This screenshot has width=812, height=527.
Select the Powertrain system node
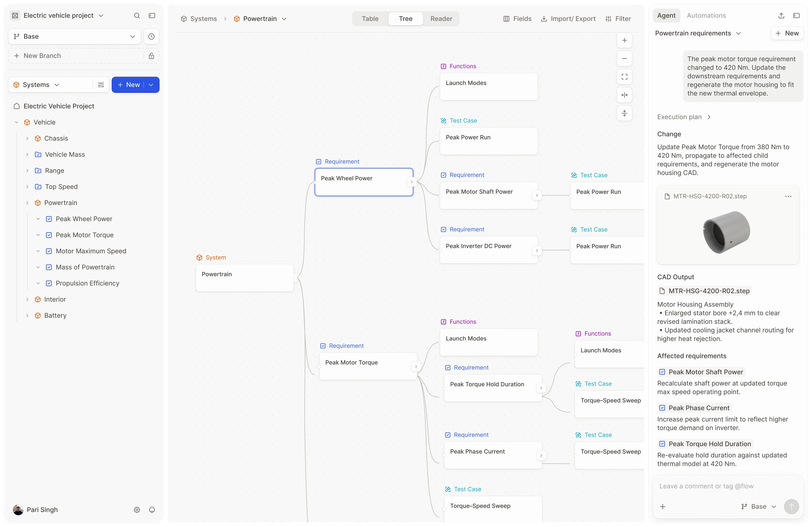(x=245, y=278)
